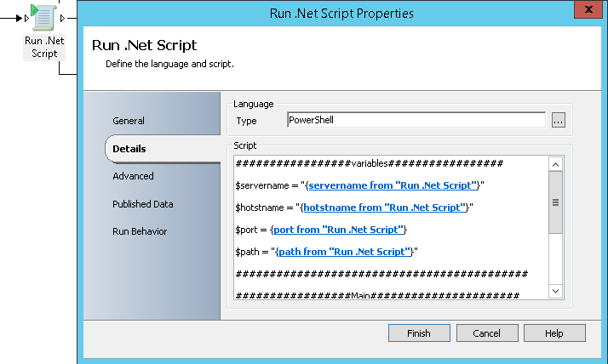608x364 pixels.
Task: Go to the Published Data tab
Action: (143, 204)
